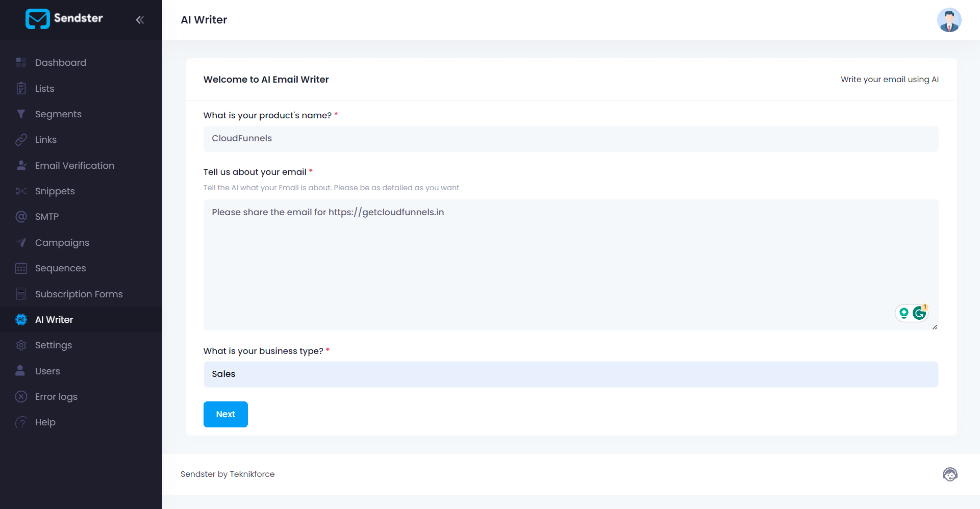980x509 pixels.
Task: Click the Users person icon
Action: coord(20,371)
